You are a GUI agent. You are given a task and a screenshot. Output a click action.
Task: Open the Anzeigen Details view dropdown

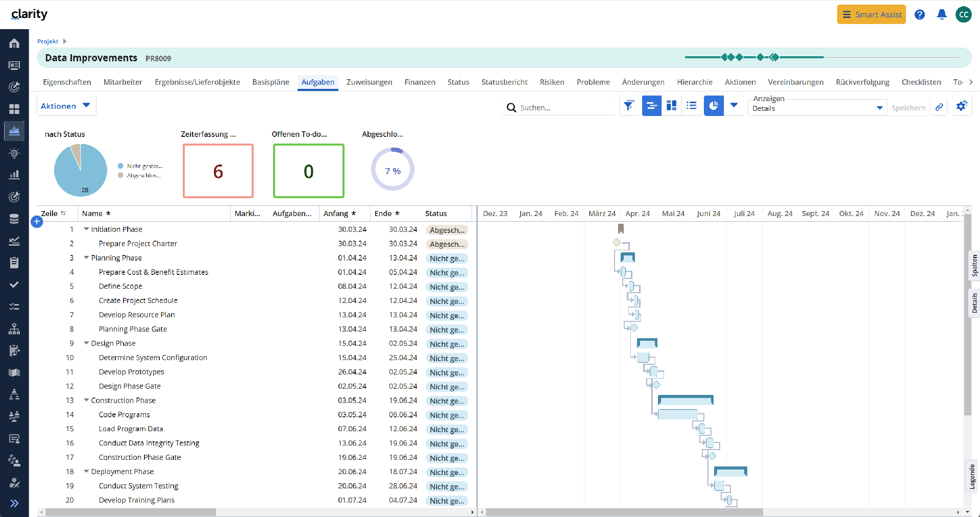coord(817,108)
